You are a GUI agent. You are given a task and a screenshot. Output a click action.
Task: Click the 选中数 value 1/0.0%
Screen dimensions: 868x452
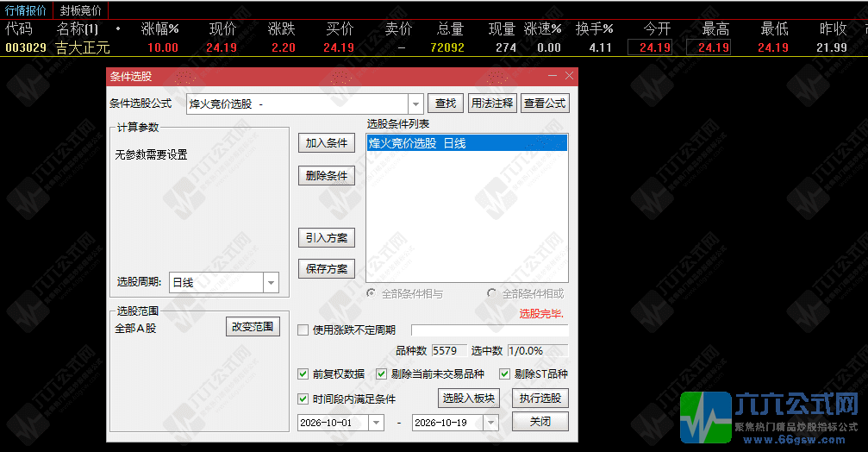[537, 350]
